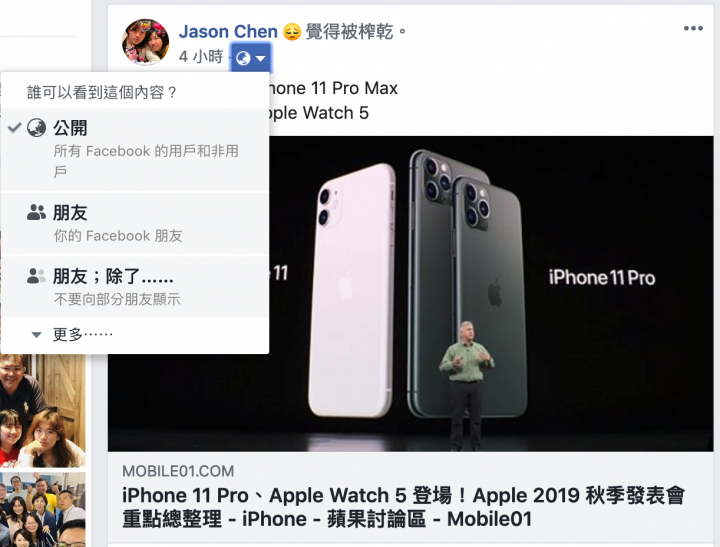The image size is (720, 547).
Task: Click 不要向部分朋友顯示 description entry
Action: tap(117, 299)
